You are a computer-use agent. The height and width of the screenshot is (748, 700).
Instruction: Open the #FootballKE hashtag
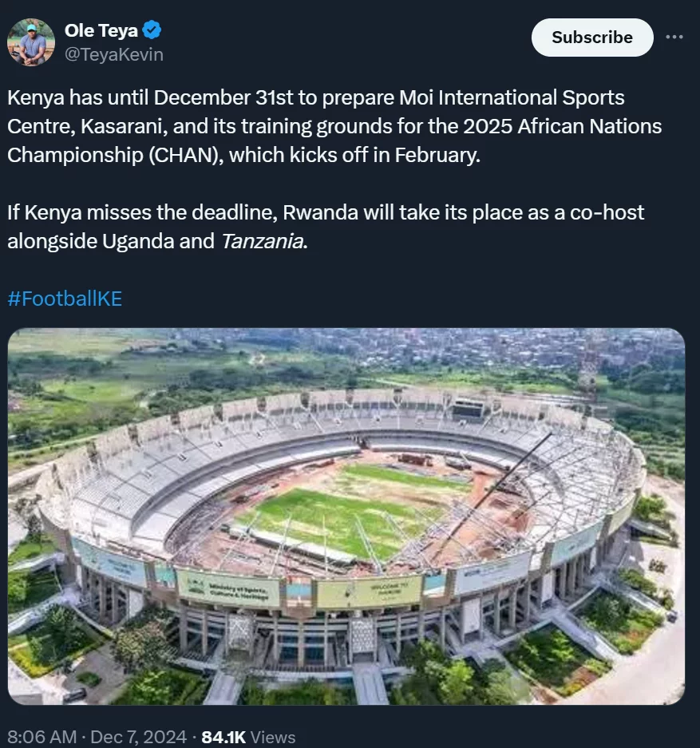[x=65, y=299]
